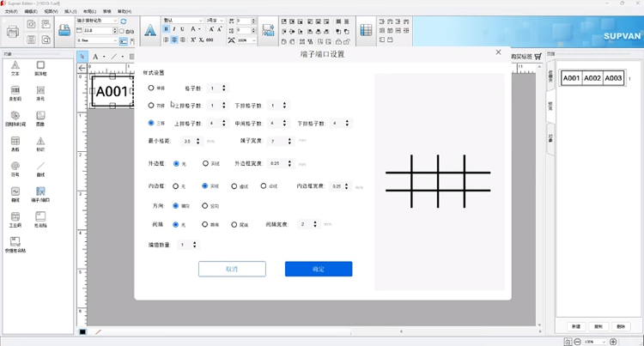
Task: Open the font size dropdown
Action: (216, 20)
